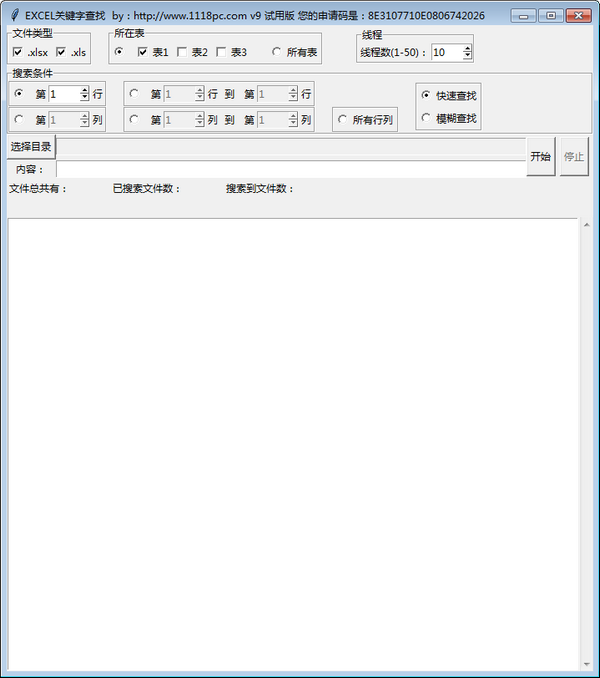Decrease the thread count spinner

click(x=467, y=56)
